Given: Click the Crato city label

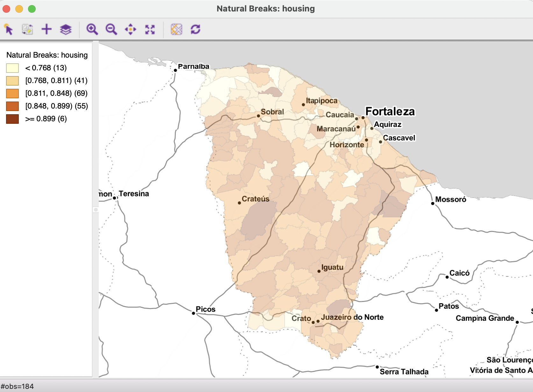Looking at the screenshot, I should [x=301, y=318].
